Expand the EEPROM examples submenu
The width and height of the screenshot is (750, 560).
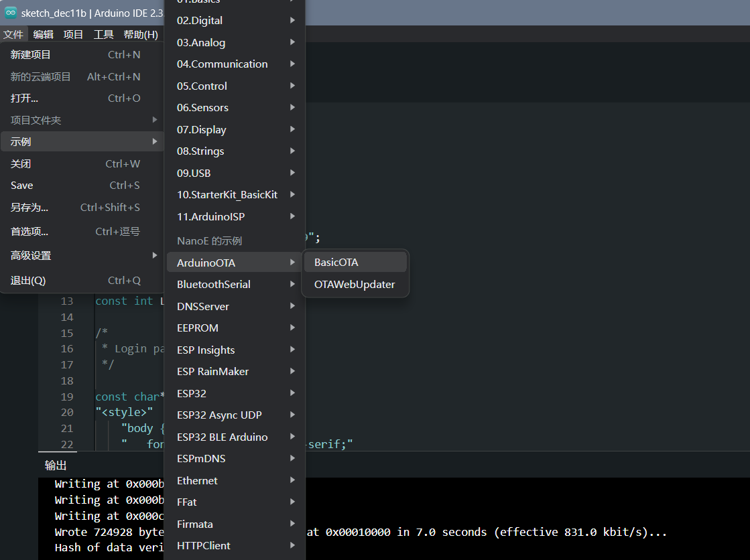pos(235,328)
